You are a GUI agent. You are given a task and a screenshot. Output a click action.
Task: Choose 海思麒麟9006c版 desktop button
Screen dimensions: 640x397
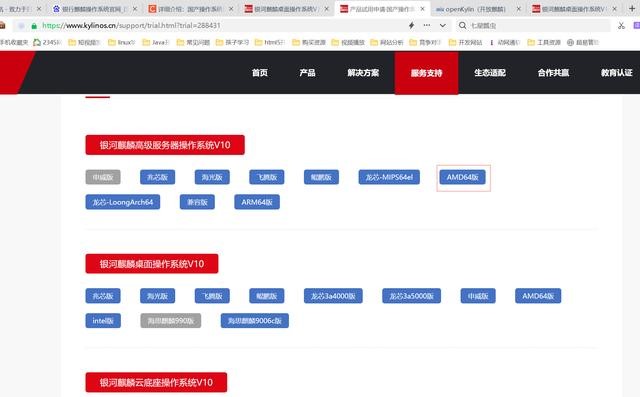[x=255, y=321]
